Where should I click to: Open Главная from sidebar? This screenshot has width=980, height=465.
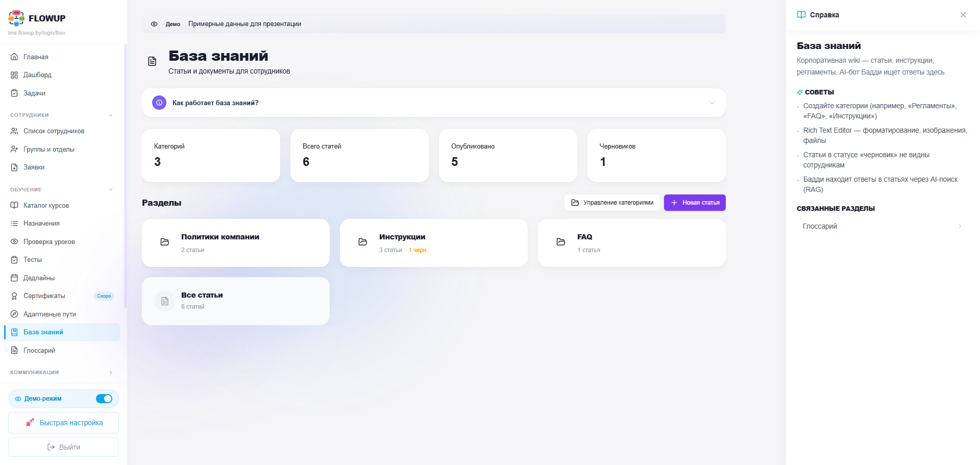tap(62, 57)
